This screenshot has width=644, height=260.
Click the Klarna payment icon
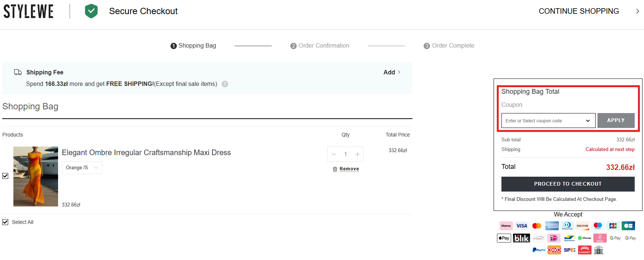(506, 226)
